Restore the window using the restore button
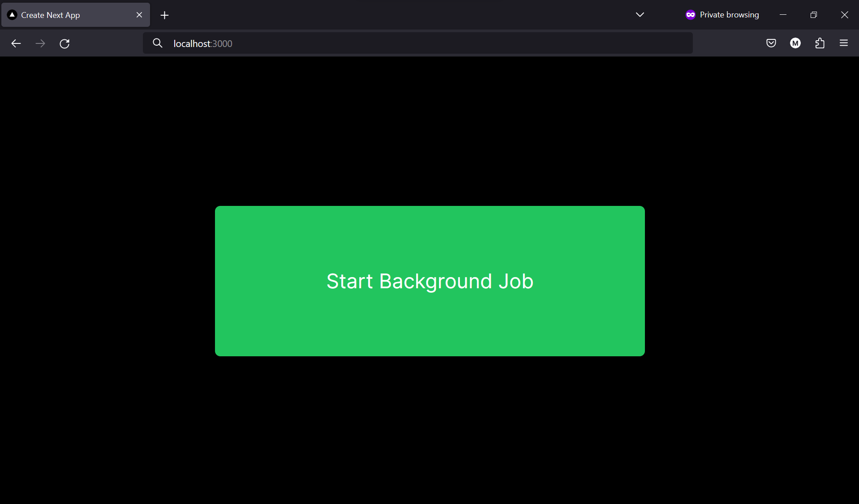Viewport: 859px width, 504px height. pyautogui.click(x=814, y=14)
